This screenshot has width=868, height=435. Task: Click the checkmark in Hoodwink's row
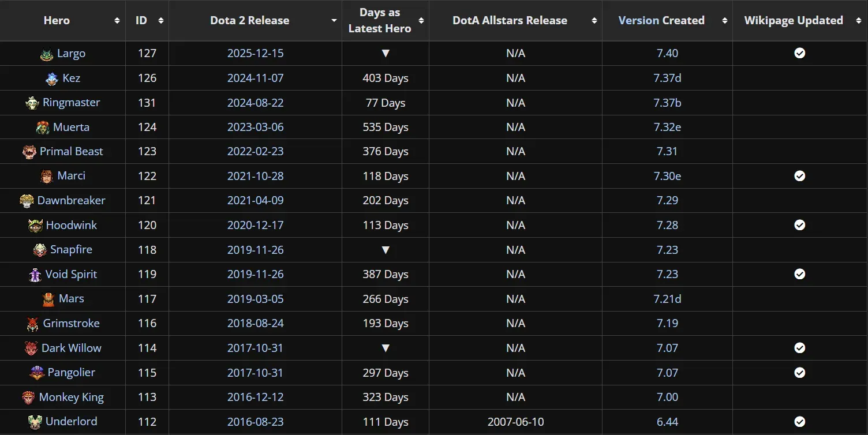(799, 225)
